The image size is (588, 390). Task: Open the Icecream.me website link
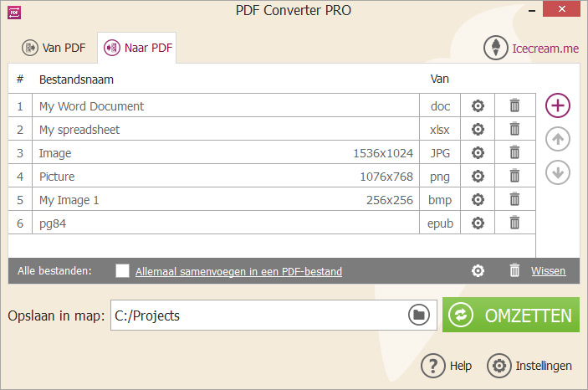[x=532, y=48]
